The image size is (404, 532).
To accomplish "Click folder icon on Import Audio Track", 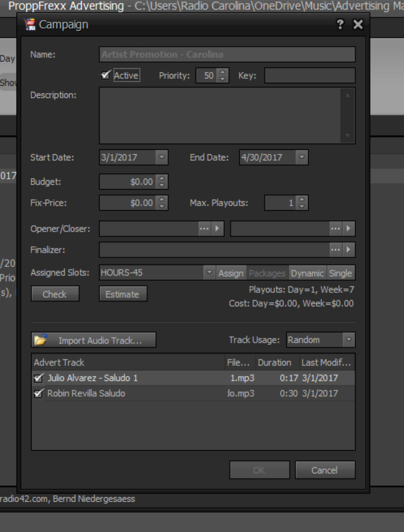I will [40, 340].
